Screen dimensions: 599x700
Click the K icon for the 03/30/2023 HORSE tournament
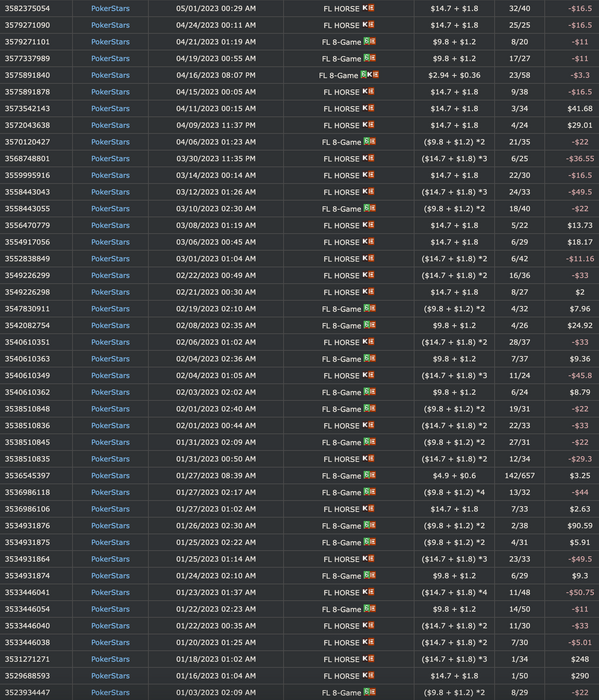coord(365,158)
